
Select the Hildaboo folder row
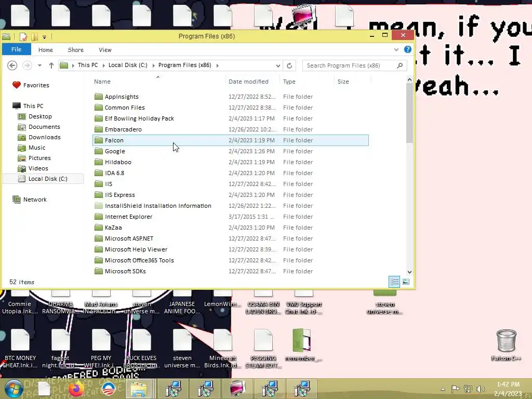(x=230, y=162)
